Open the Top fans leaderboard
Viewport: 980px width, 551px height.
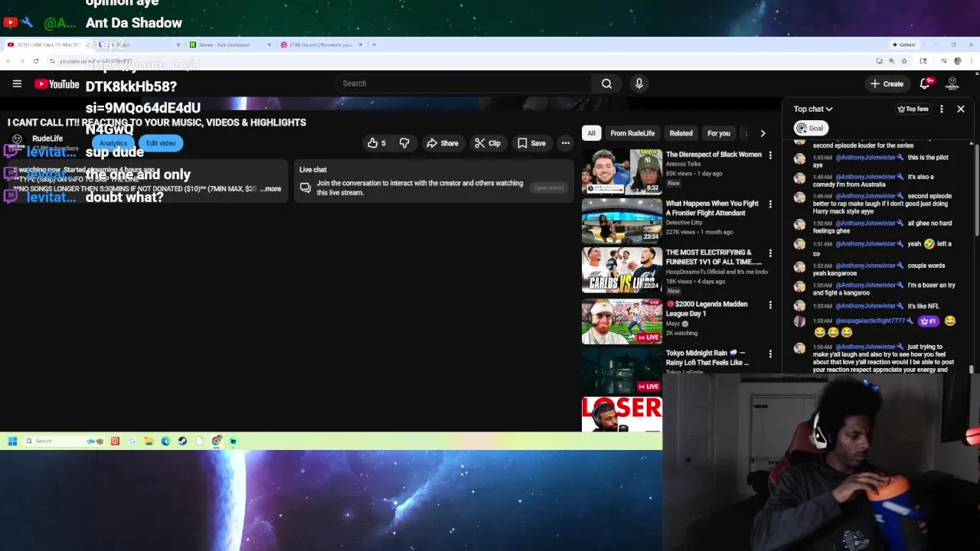[913, 109]
